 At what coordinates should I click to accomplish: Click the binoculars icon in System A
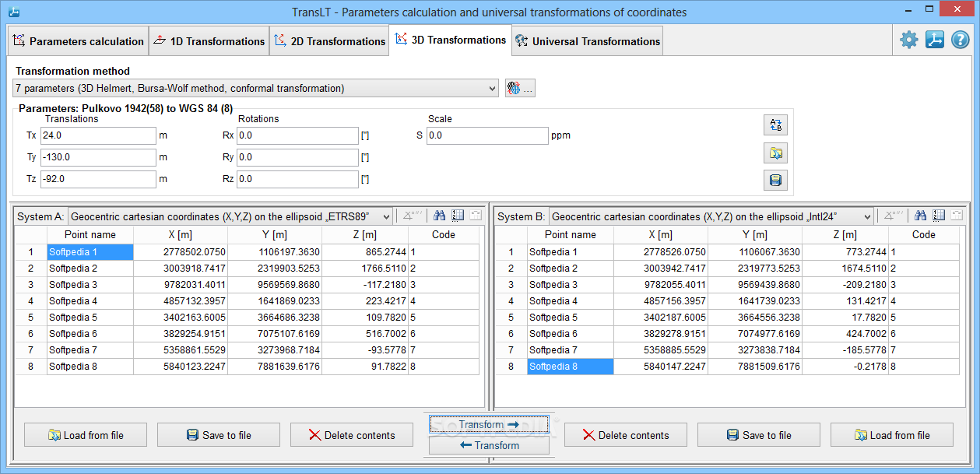(x=439, y=216)
